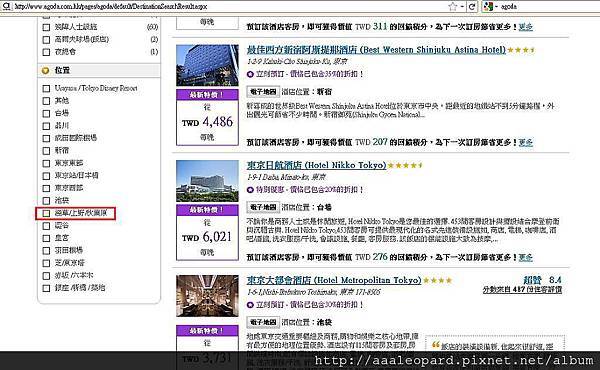This screenshot has height=370, width=600.
Task: Tick the 其他 location checkbox
Action: coord(46,101)
